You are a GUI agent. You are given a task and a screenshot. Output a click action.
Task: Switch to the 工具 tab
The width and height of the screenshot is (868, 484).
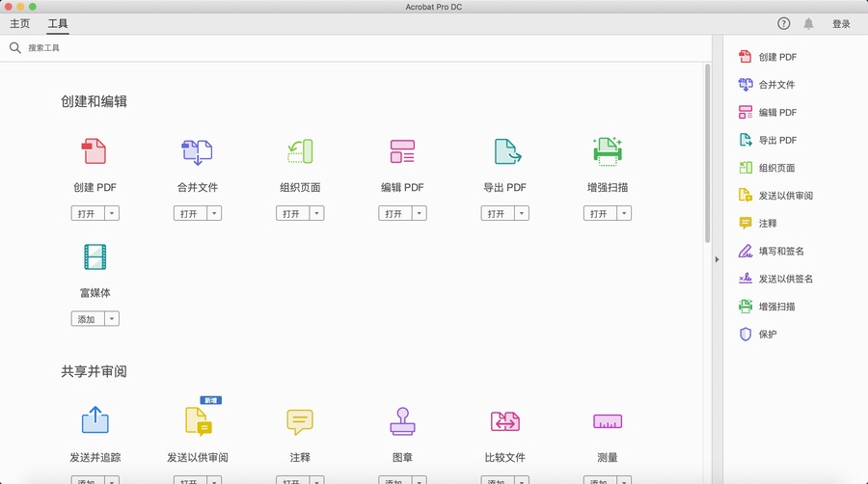click(x=58, y=23)
